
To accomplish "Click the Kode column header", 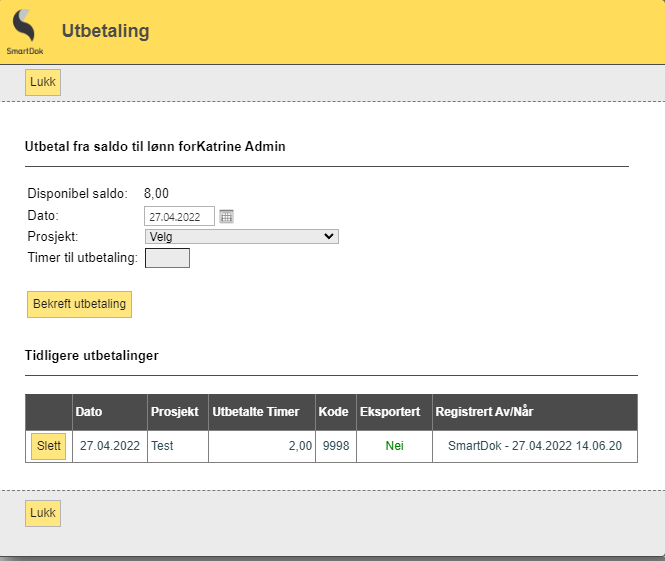I will point(333,412).
